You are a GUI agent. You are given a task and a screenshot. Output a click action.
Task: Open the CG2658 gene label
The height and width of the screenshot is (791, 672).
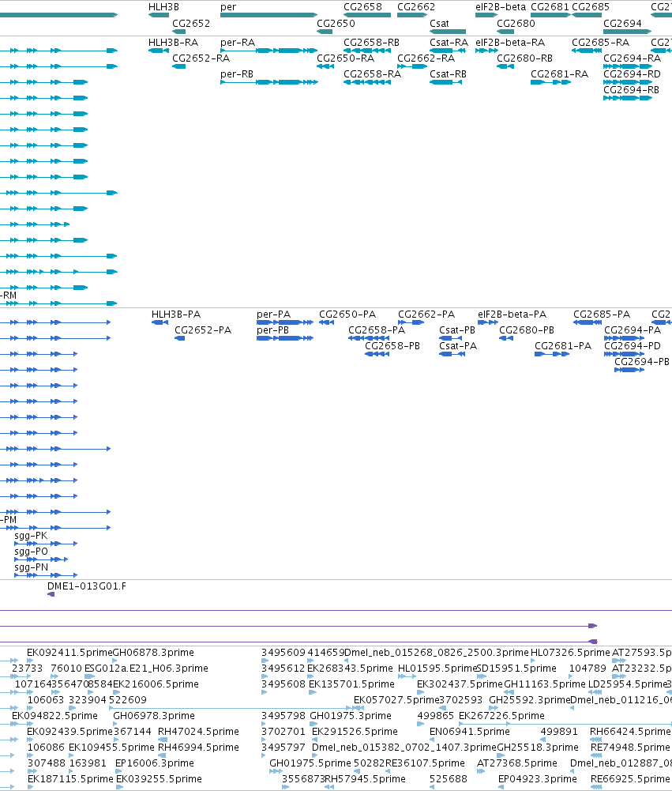coord(362,7)
